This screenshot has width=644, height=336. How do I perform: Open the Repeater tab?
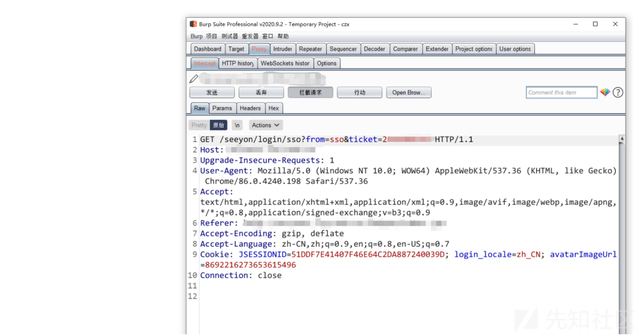pos(311,49)
